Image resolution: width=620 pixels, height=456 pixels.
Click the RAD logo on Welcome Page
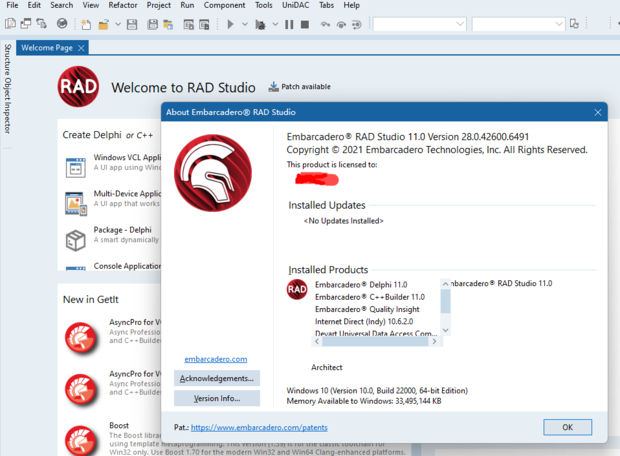pos(78,87)
